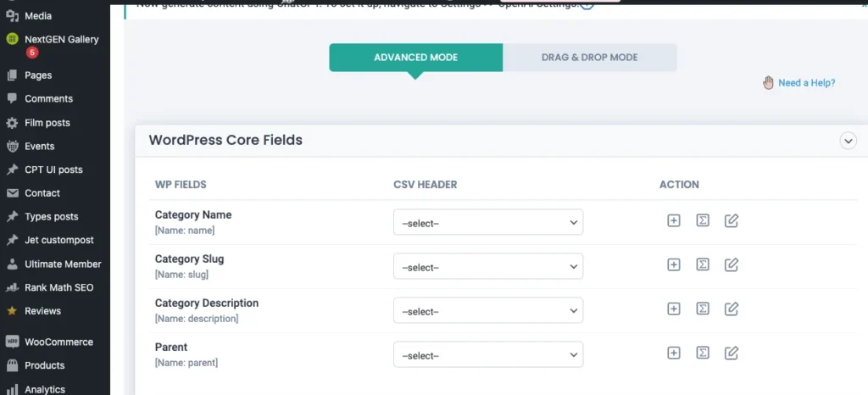The image size is (868, 395).
Task: Open WooCommerce in the sidebar menu
Action: coord(58,342)
